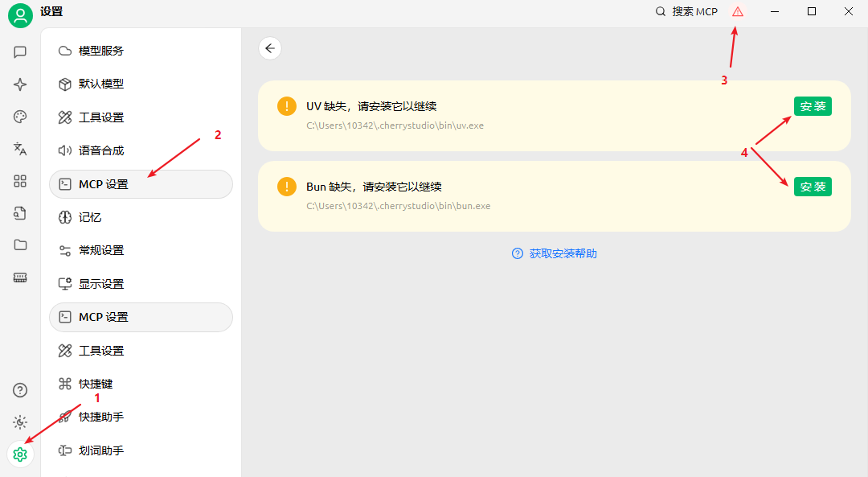The height and width of the screenshot is (477, 868).
Task: Open the sparkle agents icon in sidebar
Action: click(x=20, y=84)
